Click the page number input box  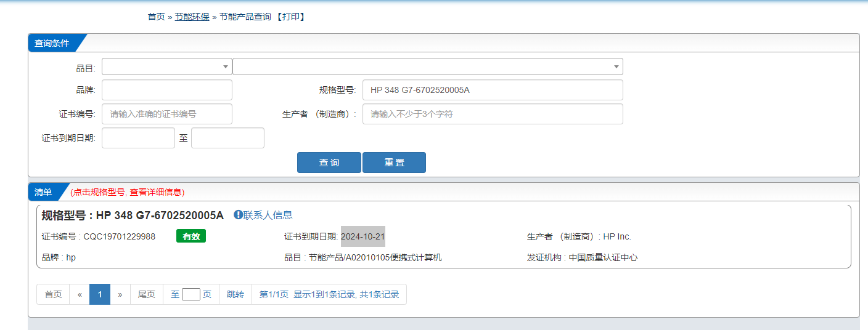click(191, 294)
